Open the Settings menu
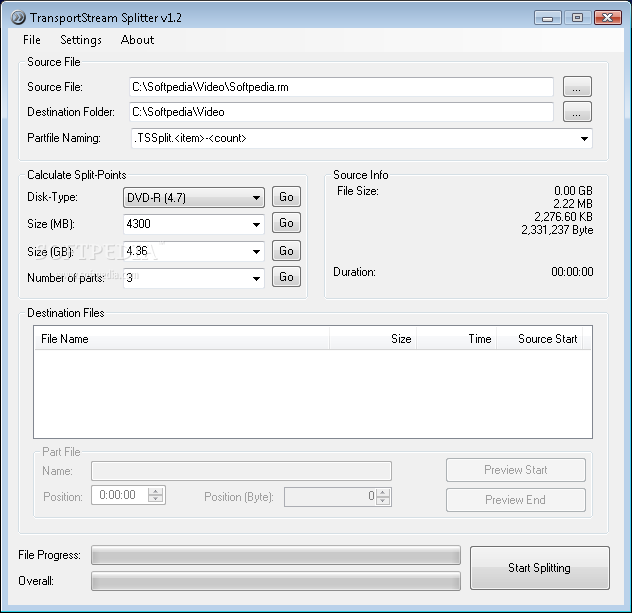 point(81,39)
